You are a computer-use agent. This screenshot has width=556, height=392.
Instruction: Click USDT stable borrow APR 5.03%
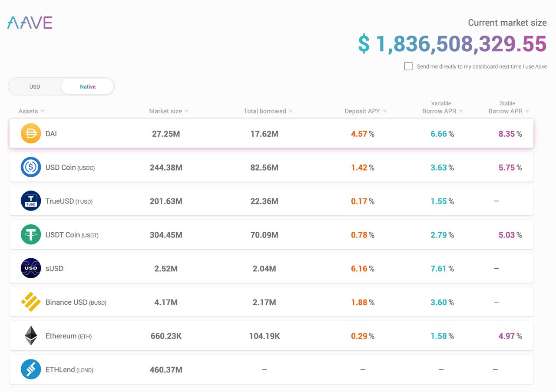pos(510,235)
